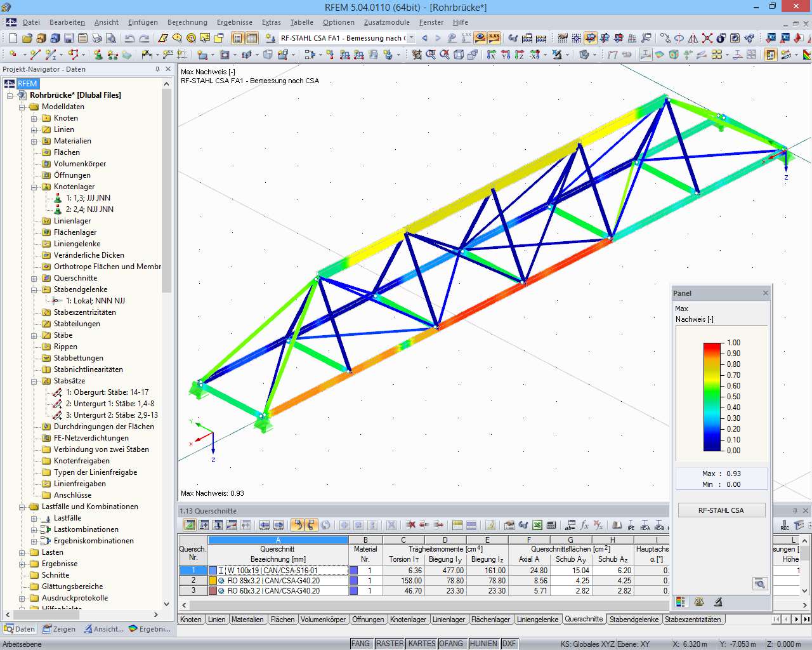Click the Print icon in the toolbar

click(x=97, y=38)
